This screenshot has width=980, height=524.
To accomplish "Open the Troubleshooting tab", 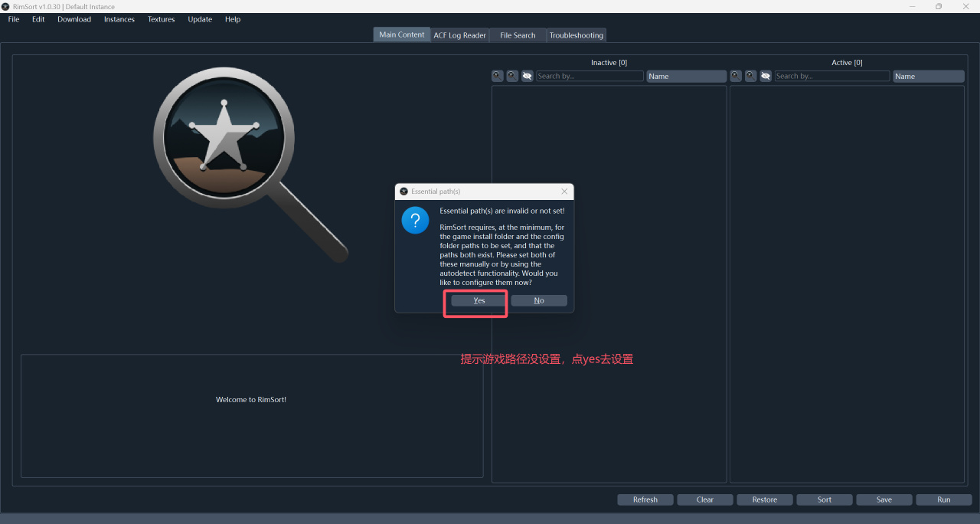I will 577,35.
